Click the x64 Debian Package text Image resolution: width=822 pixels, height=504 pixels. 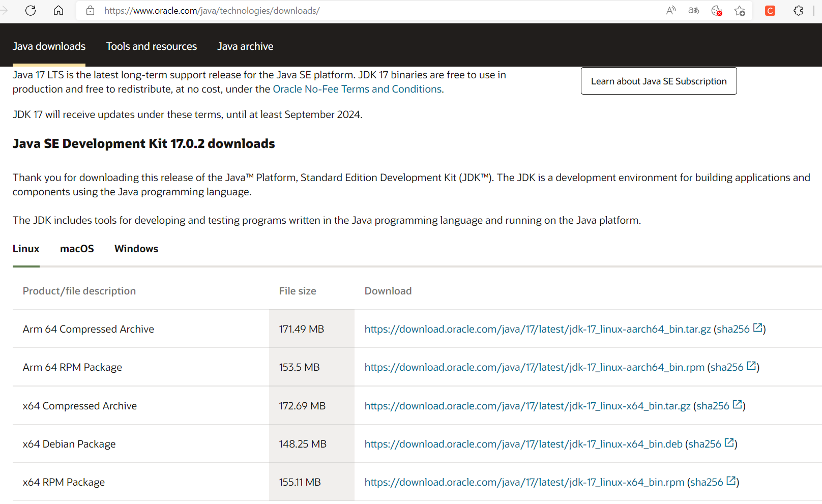[69, 444]
